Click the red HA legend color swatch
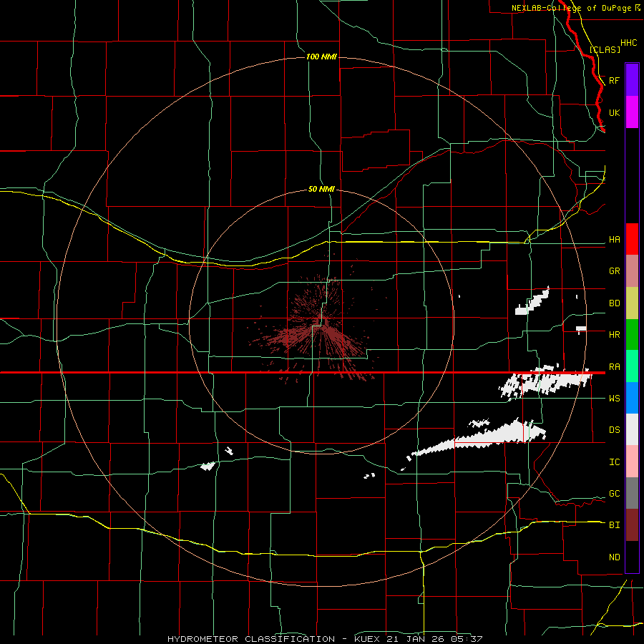 (632, 239)
